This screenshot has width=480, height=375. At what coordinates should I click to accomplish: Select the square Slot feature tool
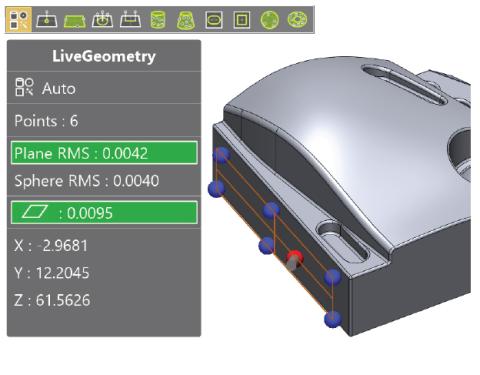coord(242,20)
